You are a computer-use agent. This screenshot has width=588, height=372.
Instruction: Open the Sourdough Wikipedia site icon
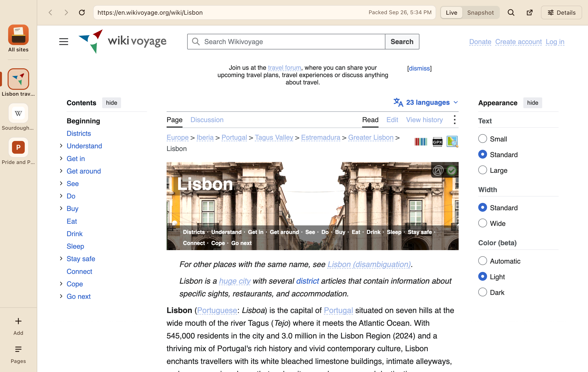[18, 113]
